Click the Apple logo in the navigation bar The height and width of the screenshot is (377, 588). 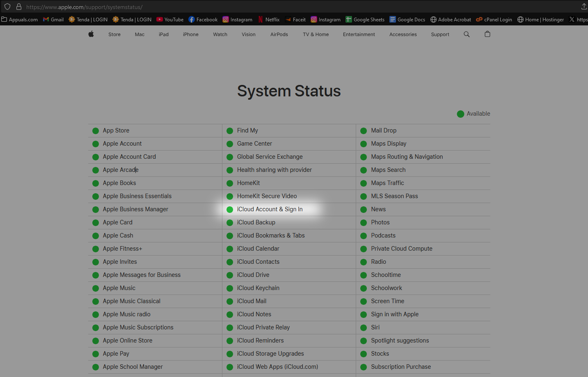click(91, 34)
